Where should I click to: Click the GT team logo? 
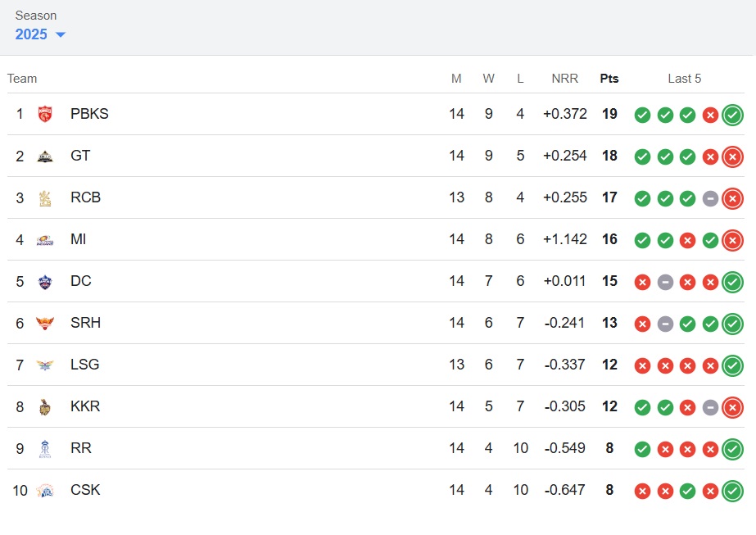pyautogui.click(x=46, y=156)
